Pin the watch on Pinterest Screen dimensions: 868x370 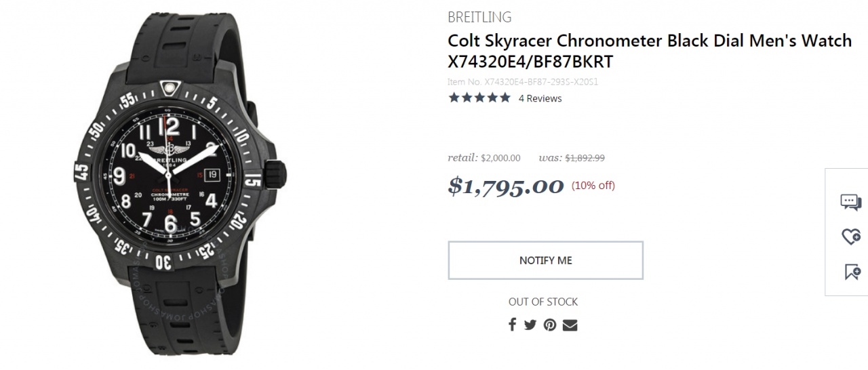(x=550, y=325)
